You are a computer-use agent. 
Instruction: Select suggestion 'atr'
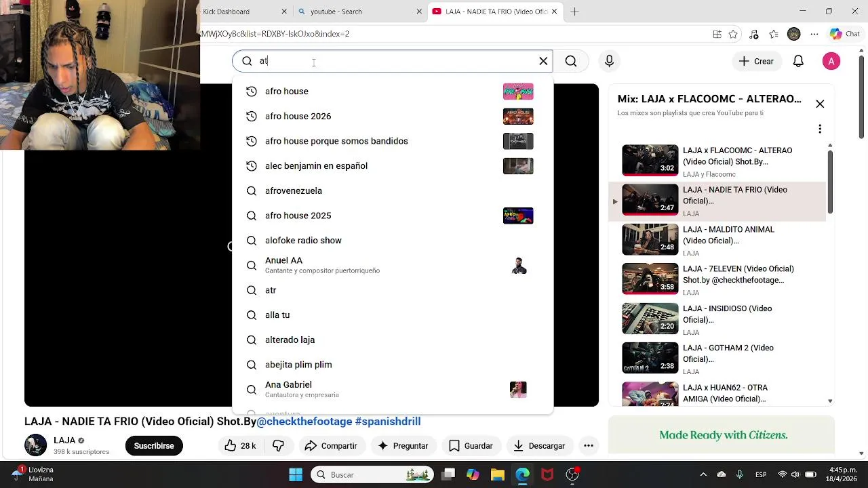(x=393, y=290)
